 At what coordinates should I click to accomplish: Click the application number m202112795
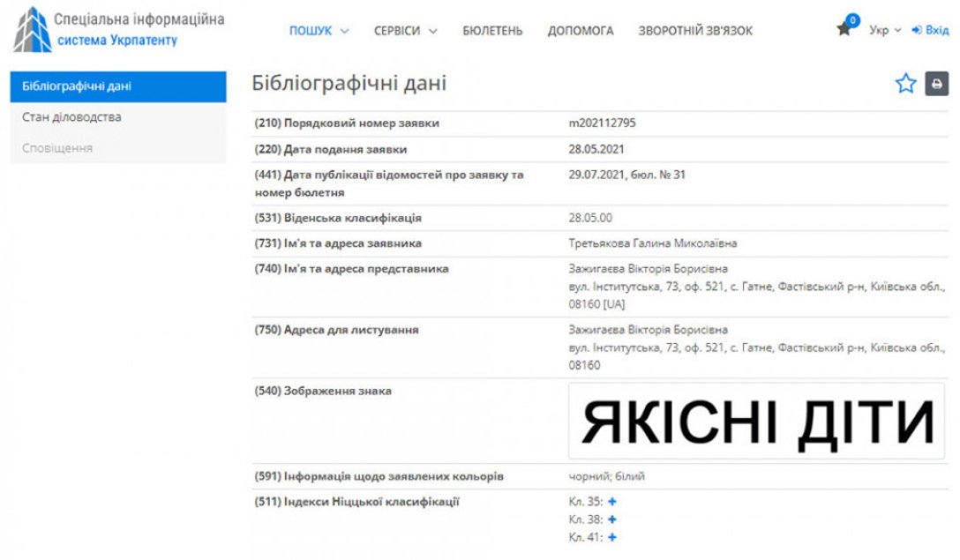point(603,123)
